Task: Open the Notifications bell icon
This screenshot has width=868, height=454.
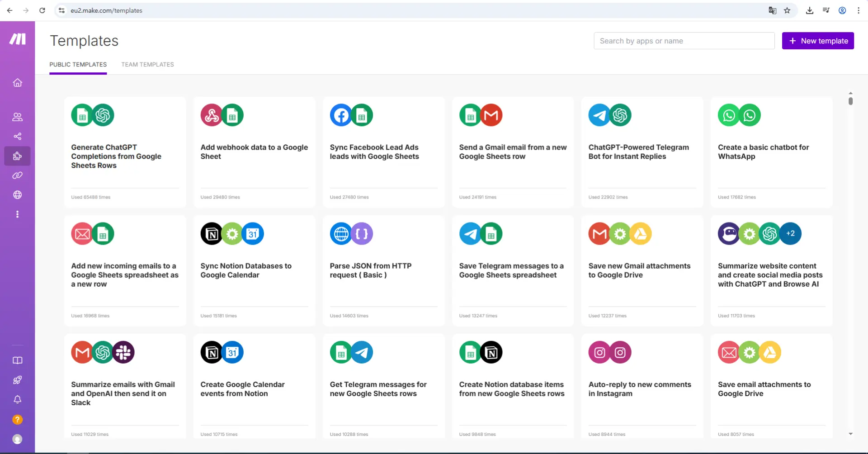Action: pyautogui.click(x=17, y=400)
